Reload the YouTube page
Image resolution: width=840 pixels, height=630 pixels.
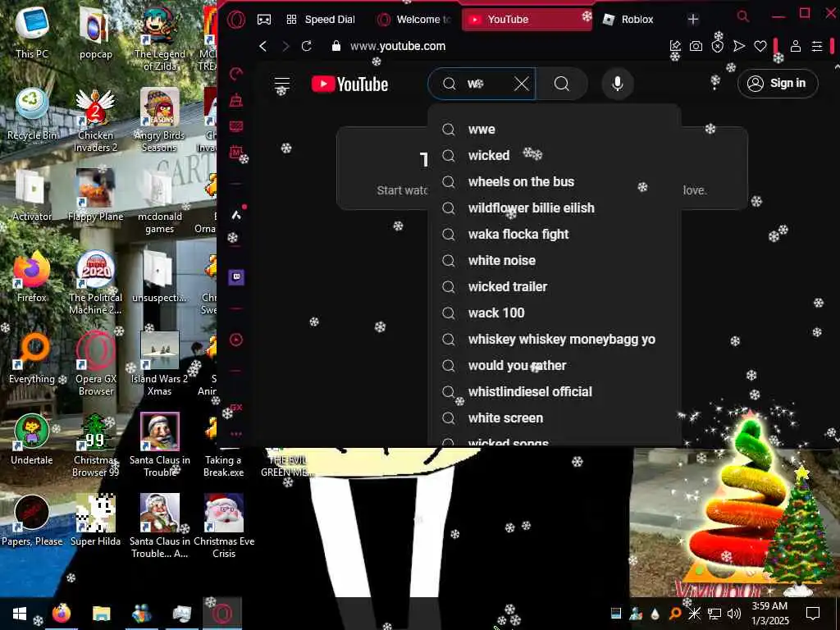(307, 46)
